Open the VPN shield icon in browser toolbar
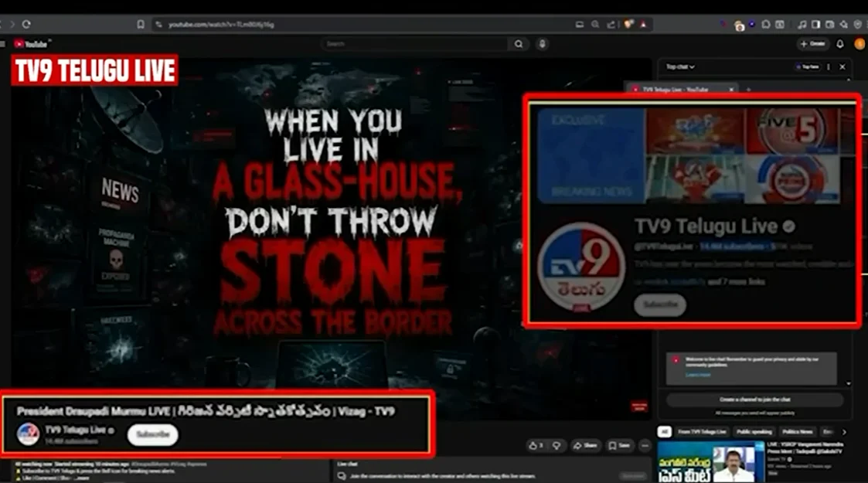The height and width of the screenshot is (483, 868). (858, 25)
